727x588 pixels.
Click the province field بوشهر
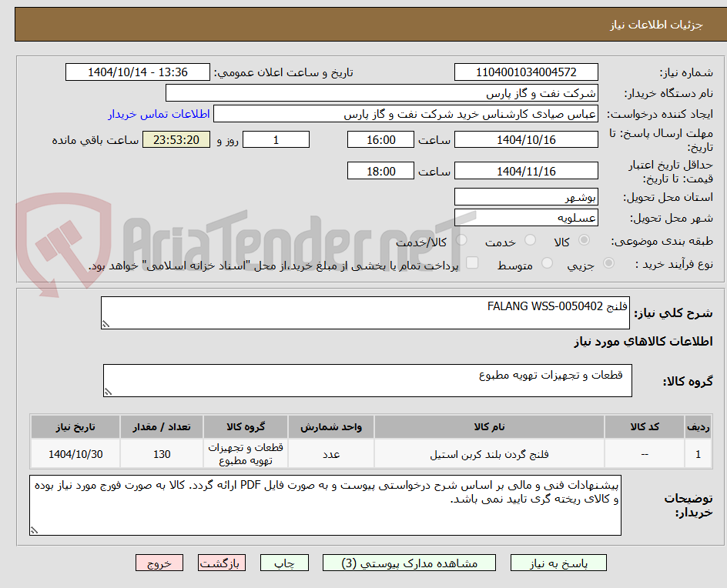coord(526,197)
